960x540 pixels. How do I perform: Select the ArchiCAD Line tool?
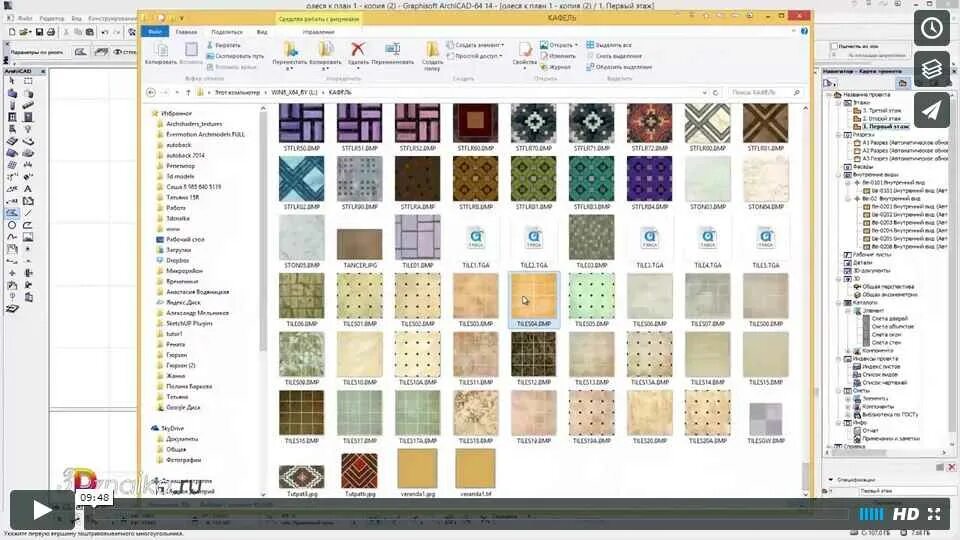coord(28,212)
